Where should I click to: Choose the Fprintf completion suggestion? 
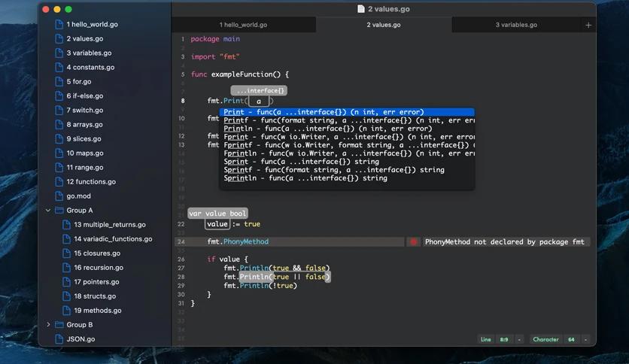tap(347, 145)
